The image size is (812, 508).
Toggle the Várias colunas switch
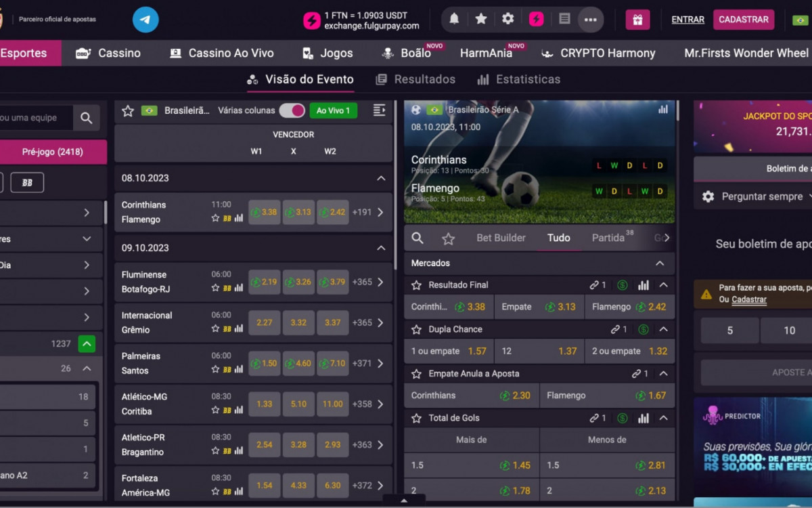tap(292, 110)
